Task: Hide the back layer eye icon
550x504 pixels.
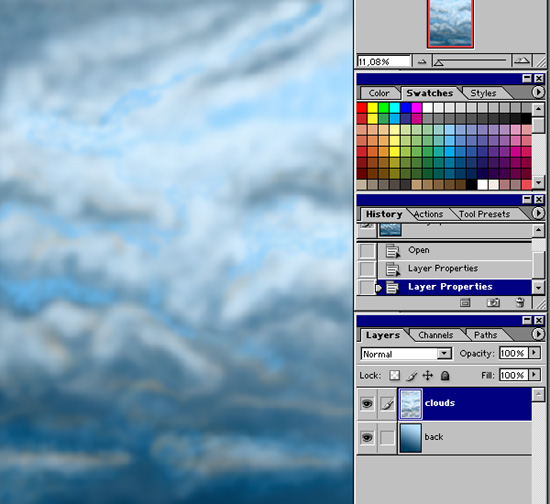Action: [367, 438]
